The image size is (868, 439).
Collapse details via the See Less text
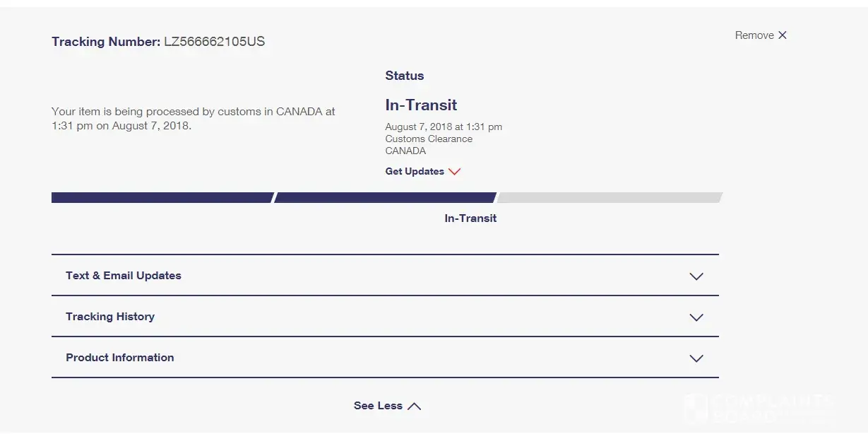click(x=378, y=406)
